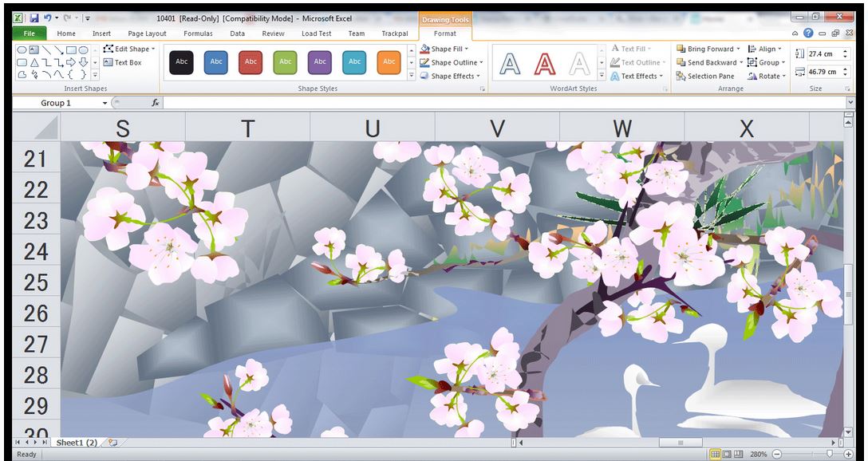The width and height of the screenshot is (868, 461).
Task: Click the Microsoft Office Help question mark
Action: coord(808,33)
